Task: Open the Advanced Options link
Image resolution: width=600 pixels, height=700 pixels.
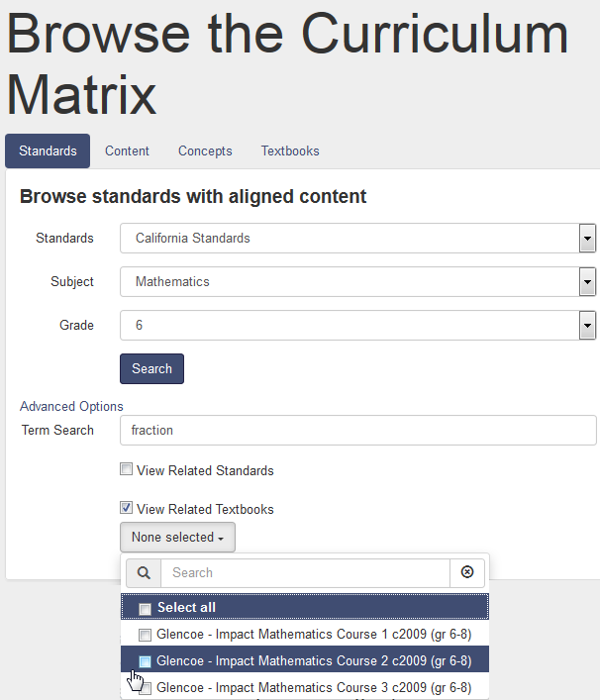Action: tap(71, 406)
